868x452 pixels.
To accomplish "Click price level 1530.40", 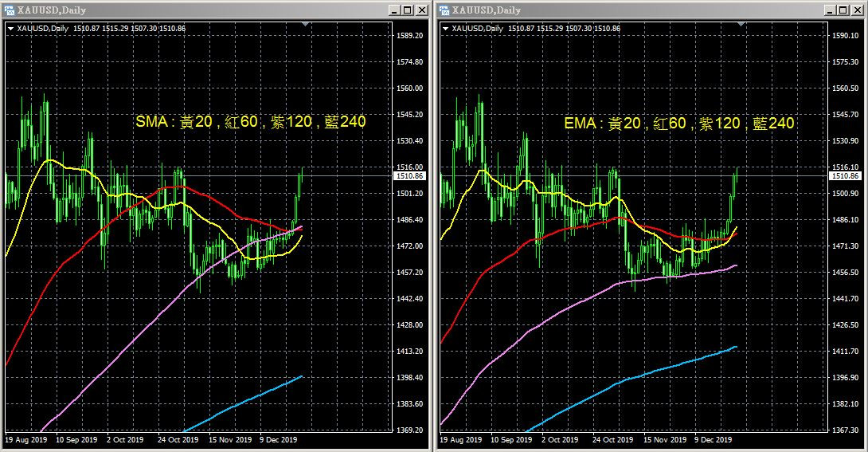I will pyautogui.click(x=409, y=140).
